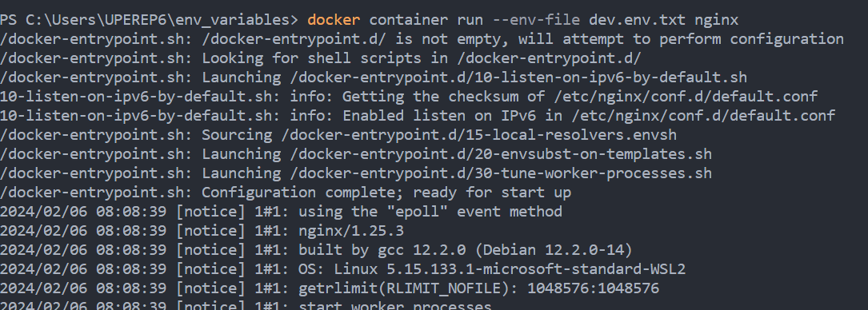Click the Linux 5.15.133.1-microsoft-standard-WSL2 text
The width and height of the screenshot is (868, 310).
[509, 269]
